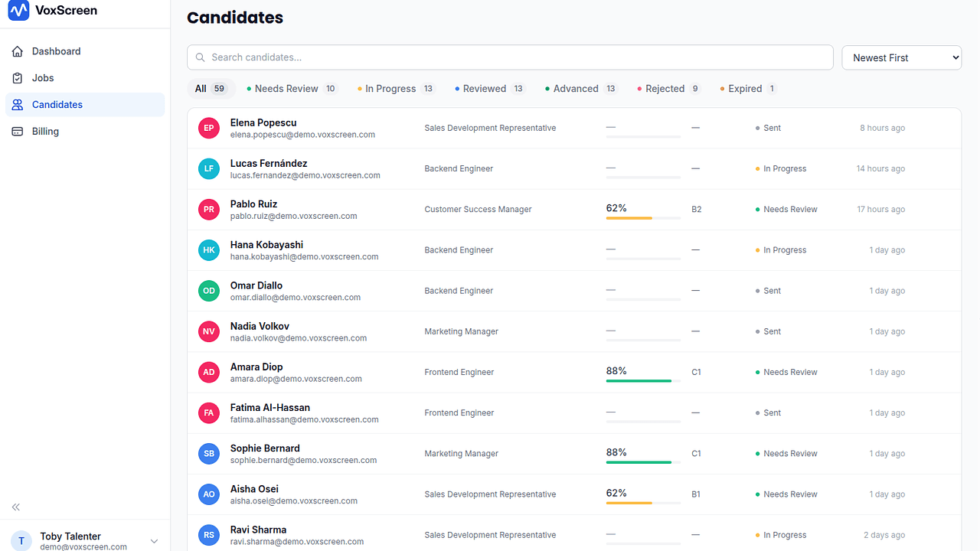Click Toby Talenter's T profile avatar
980x551 pixels.
(21, 541)
